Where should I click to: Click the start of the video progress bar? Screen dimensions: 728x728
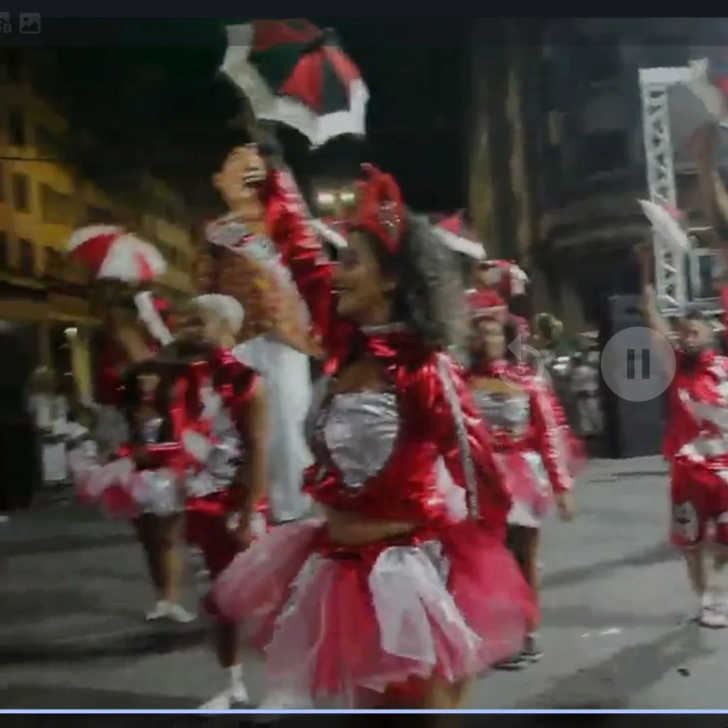(x=3, y=711)
